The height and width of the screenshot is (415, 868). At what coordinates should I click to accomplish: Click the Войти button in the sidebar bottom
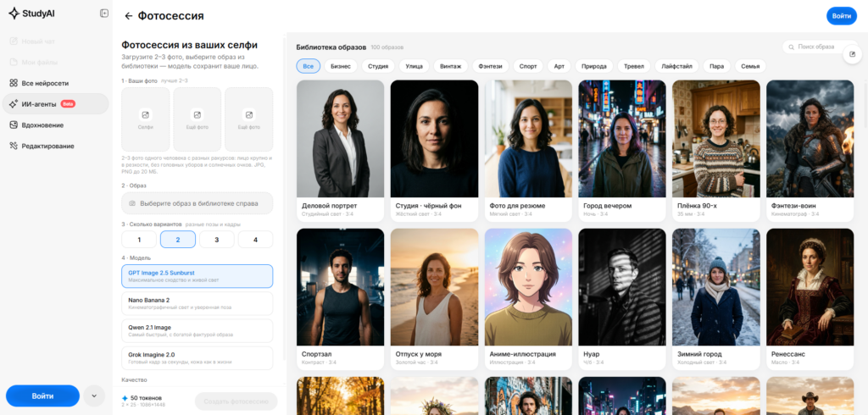pos(42,396)
